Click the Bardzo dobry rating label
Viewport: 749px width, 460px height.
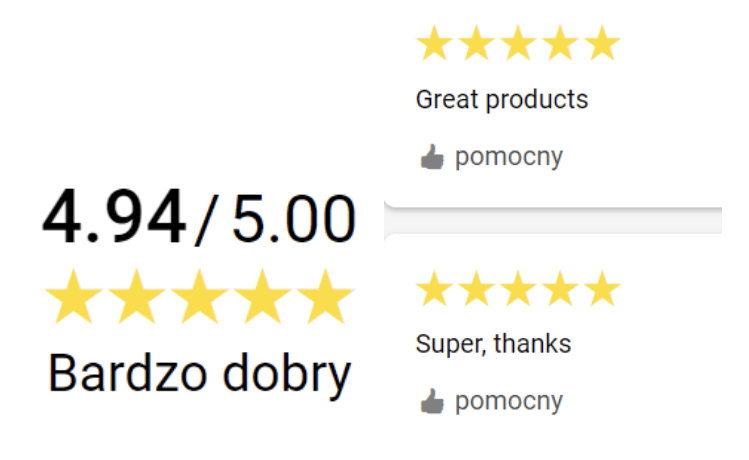[x=200, y=373]
